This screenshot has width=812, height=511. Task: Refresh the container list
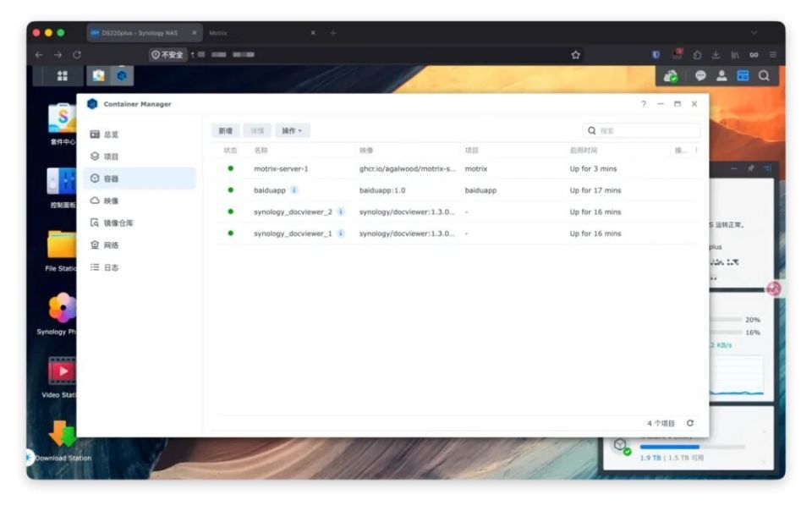pos(690,423)
